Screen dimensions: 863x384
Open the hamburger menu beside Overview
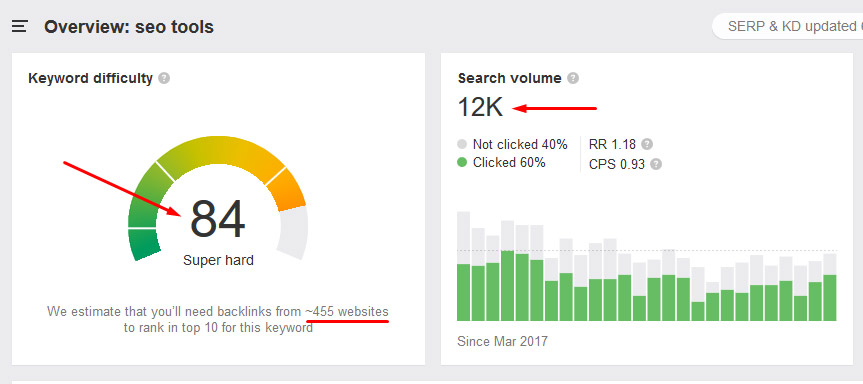[x=20, y=26]
